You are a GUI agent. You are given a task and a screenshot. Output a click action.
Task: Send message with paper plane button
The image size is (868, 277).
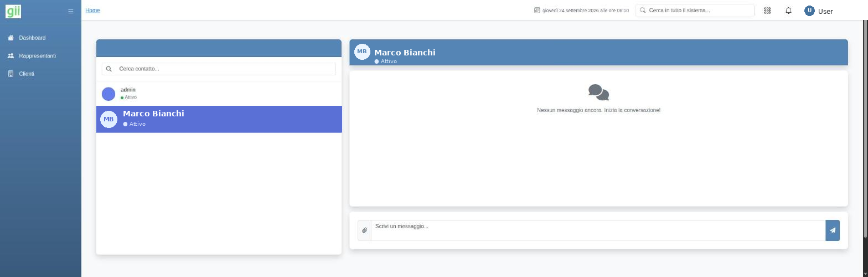coord(833,230)
